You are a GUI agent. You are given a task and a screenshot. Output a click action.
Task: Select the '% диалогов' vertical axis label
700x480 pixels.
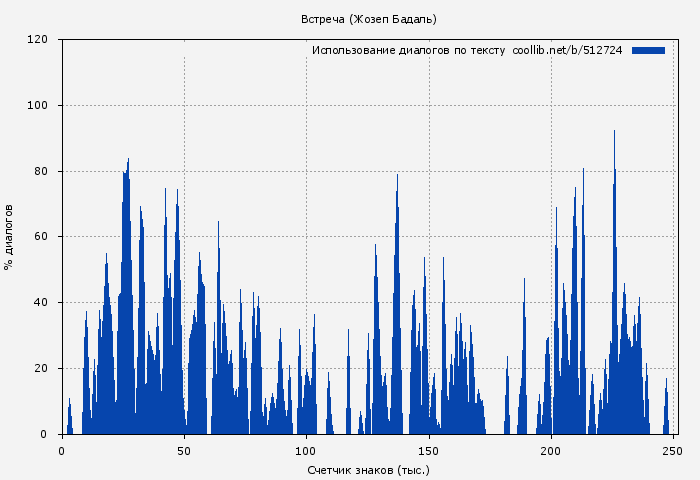pyautogui.click(x=9, y=236)
